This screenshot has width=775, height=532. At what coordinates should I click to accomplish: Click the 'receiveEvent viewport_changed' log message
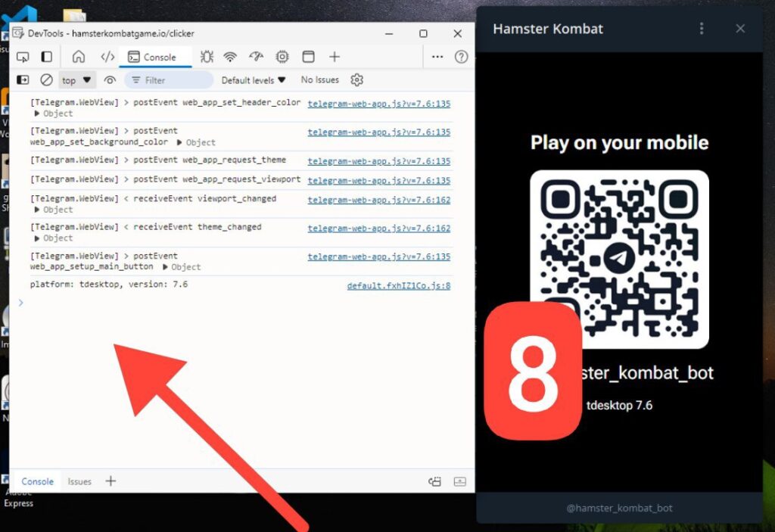tap(204, 198)
